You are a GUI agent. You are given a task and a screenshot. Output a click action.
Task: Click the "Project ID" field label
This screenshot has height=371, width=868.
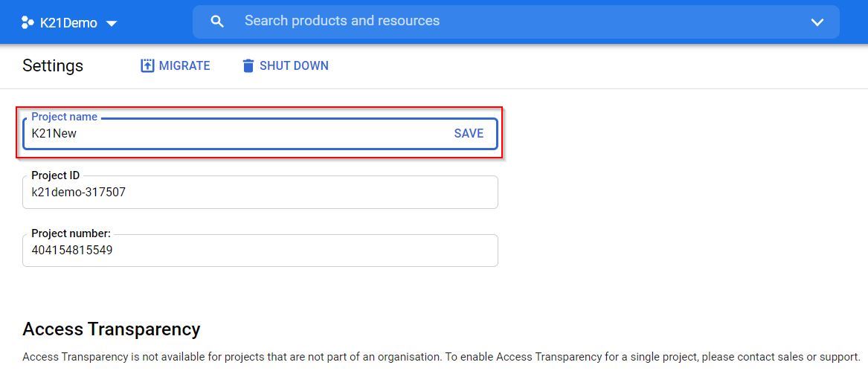[x=55, y=175]
